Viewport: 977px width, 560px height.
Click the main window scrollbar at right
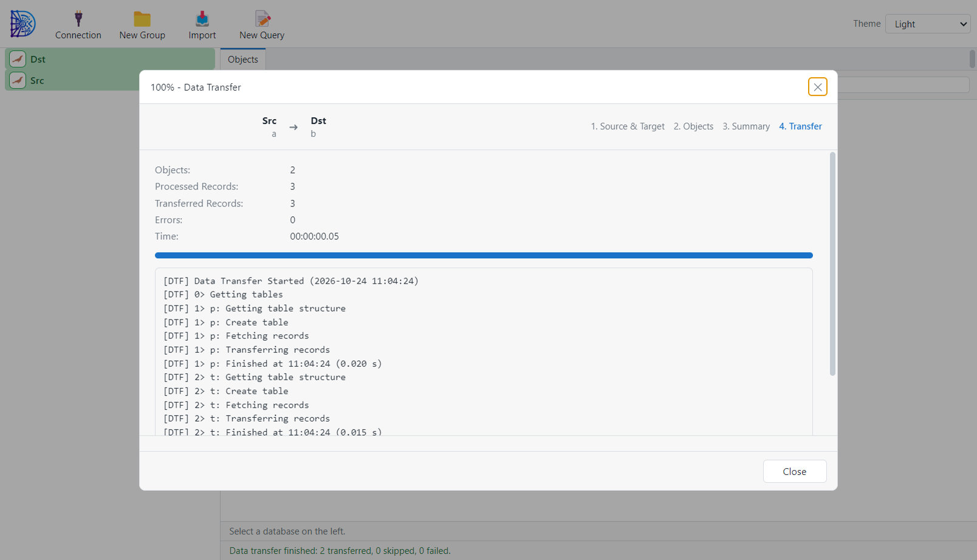(x=972, y=59)
